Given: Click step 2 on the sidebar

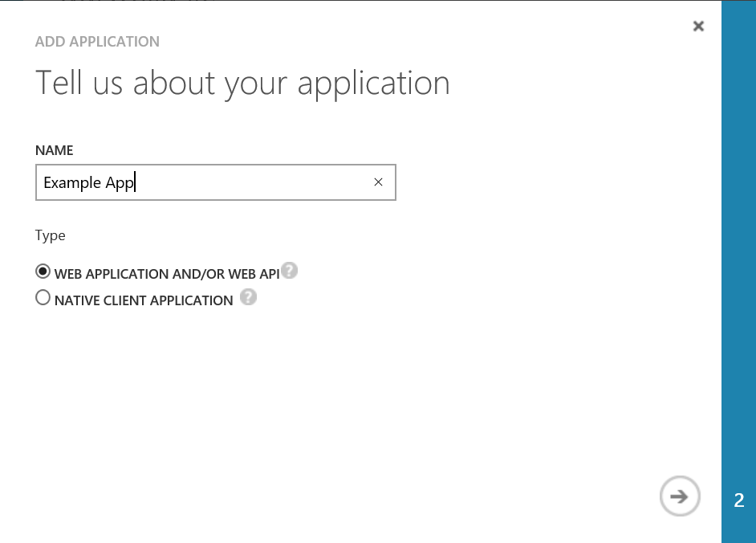Looking at the screenshot, I should pyautogui.click(x=738, y=500).
